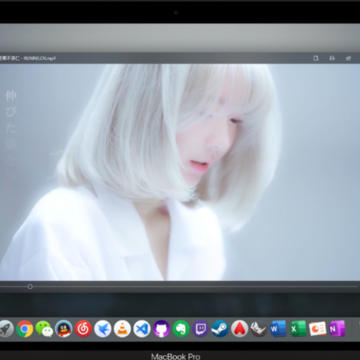Screen dimensions: 360x360
Task: Seek to middle of the video progress bar
Action: pyautogui.click(x=180, y=287)
